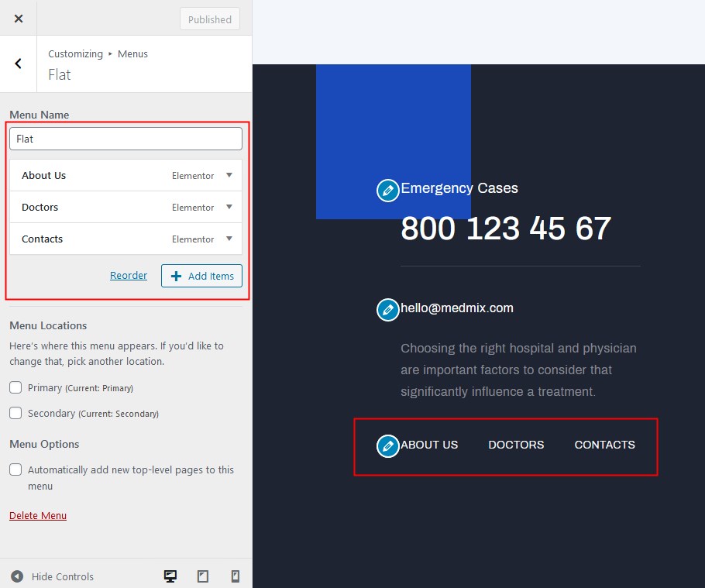Click the hello@medmix.com email text
Screen dimensions: 705x588
coord(457,308)
